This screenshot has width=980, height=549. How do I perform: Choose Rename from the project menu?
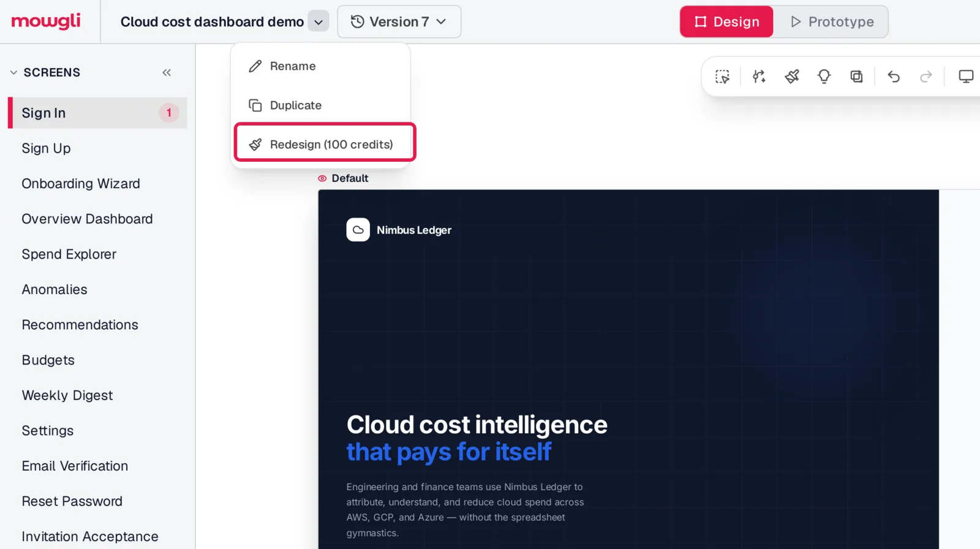(x=321, y=66)
